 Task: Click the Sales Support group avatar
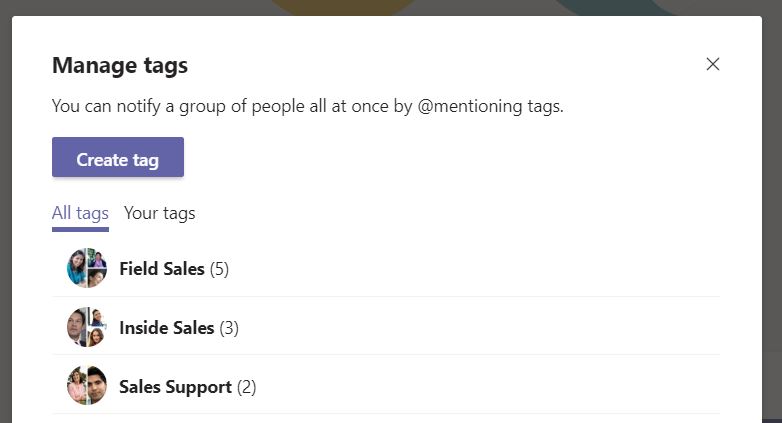point(87,386)
